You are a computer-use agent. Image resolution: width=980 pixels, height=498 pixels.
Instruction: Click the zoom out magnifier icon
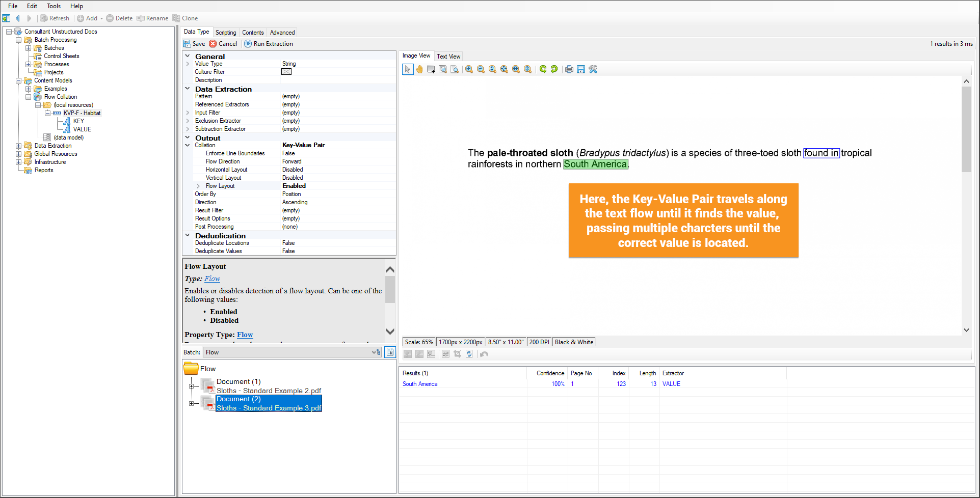481,69
